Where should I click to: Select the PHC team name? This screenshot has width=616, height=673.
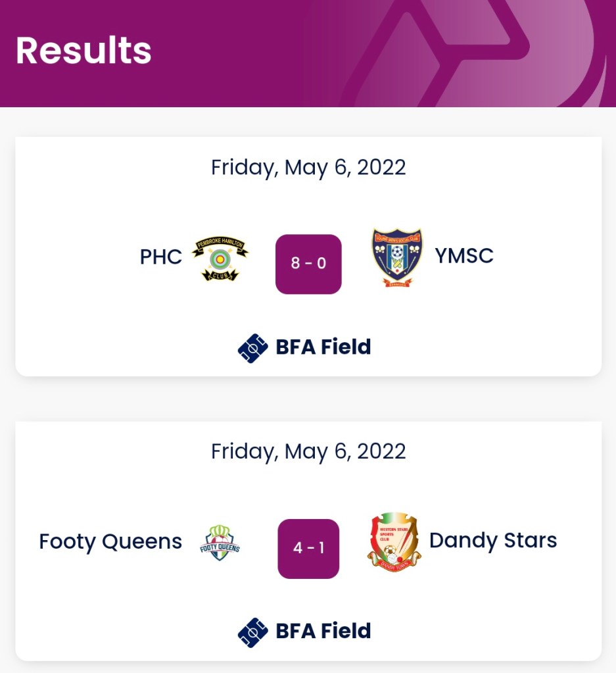pos(161,257)
